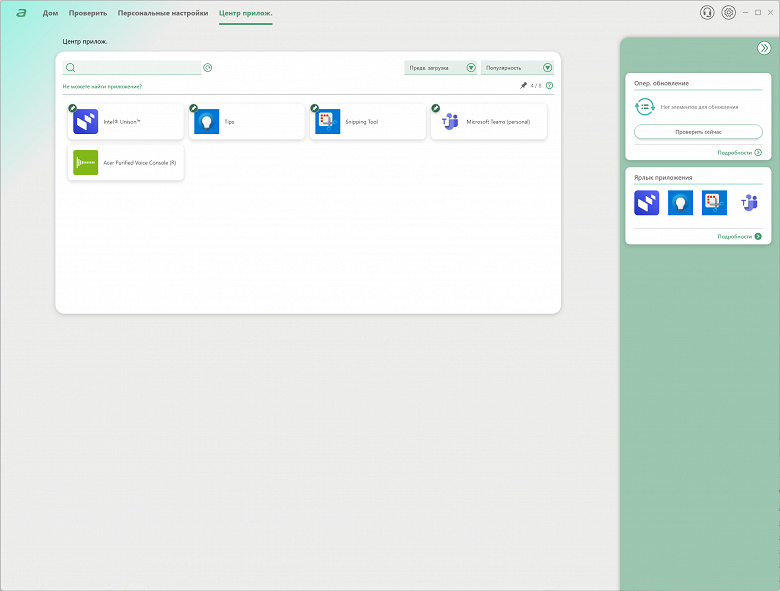Open the Intel Unison app icon in the list

pos(86,121)
